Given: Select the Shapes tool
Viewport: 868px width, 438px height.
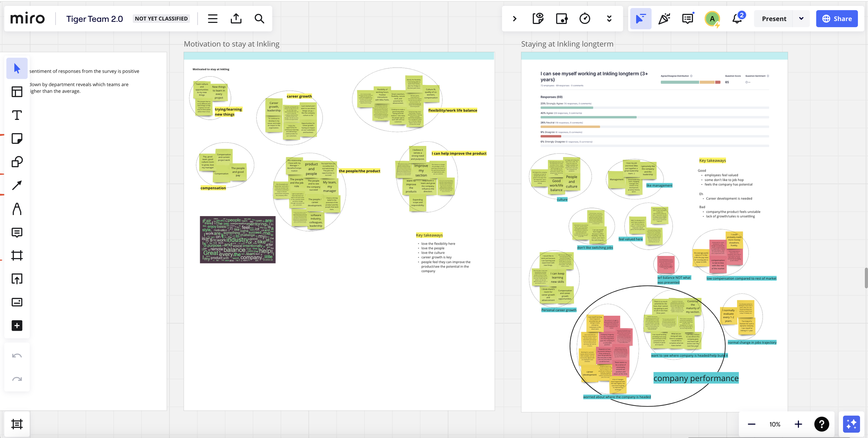Looking at the screenshot, I should 17,162.
